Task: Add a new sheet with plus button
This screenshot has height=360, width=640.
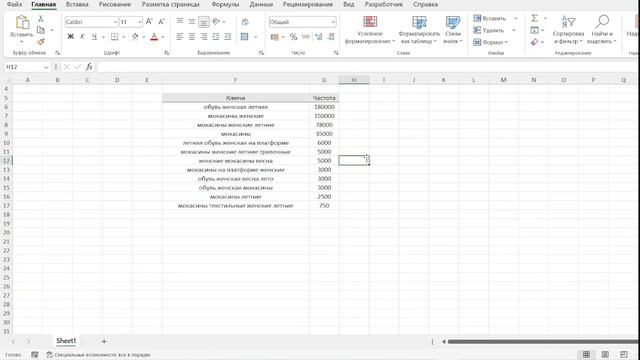Action: tap(104, 341)
